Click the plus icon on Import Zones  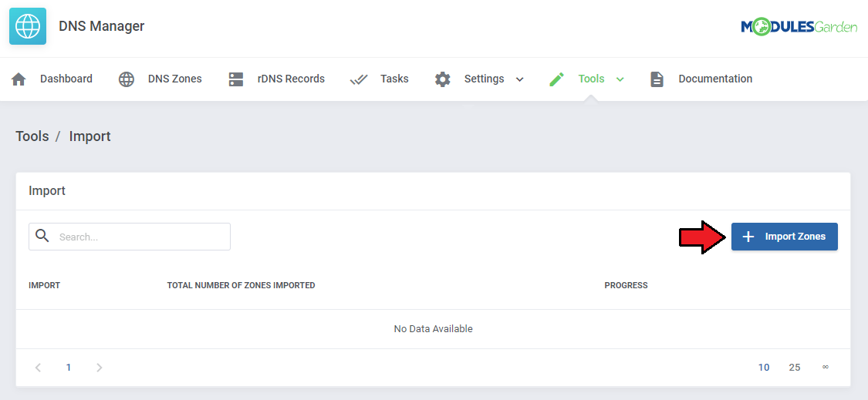748,237
